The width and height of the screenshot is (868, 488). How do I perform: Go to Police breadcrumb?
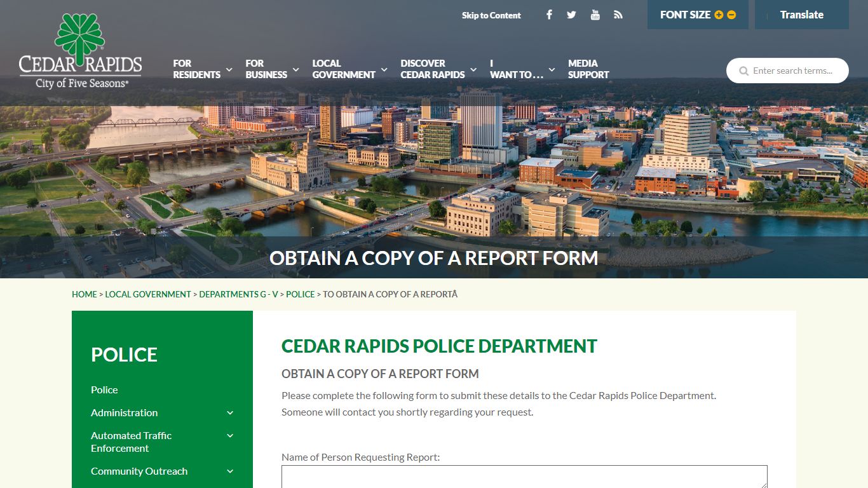click(x=301, y=294)
